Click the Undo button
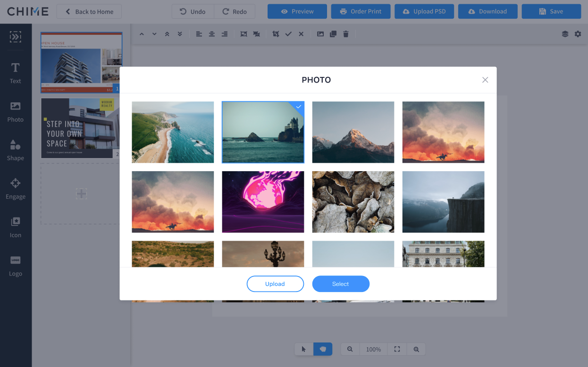Screen dimensions: 588x367 (193, 11)
